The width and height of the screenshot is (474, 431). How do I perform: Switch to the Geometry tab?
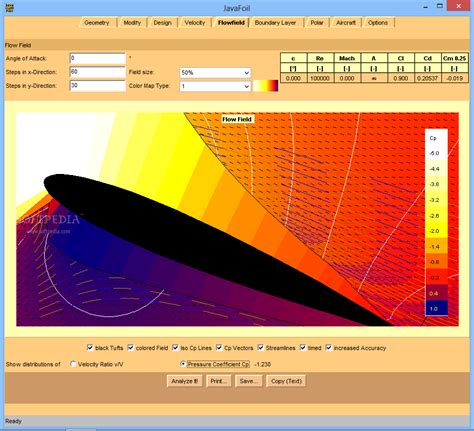(97, 23)
